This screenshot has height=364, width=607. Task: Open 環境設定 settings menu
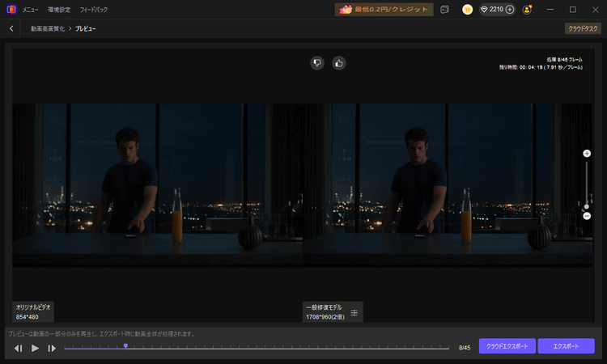59,10
